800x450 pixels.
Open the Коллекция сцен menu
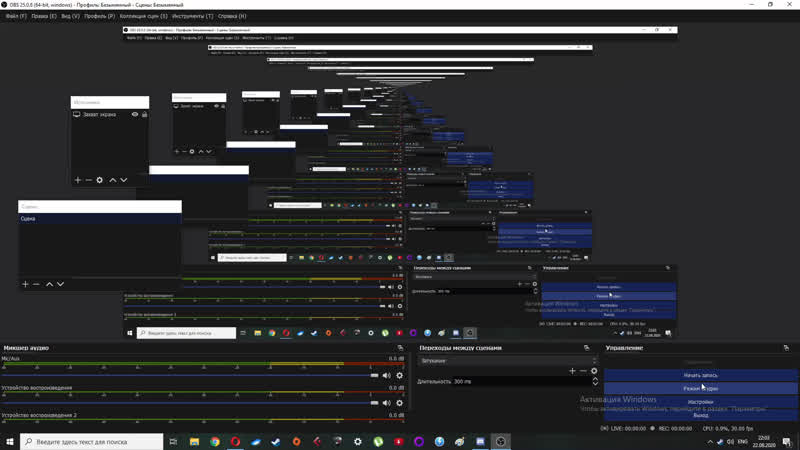tap(143, 16)
